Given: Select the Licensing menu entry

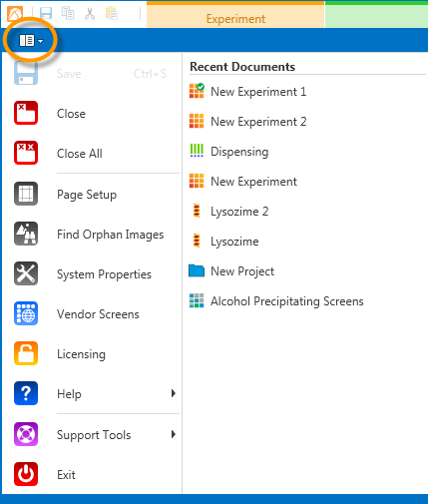Looking at the screenshot, I should point(82,354).
